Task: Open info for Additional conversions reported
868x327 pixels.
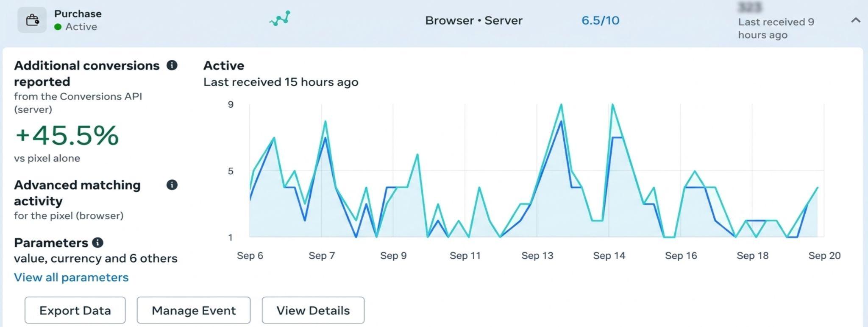Action: 172,65
